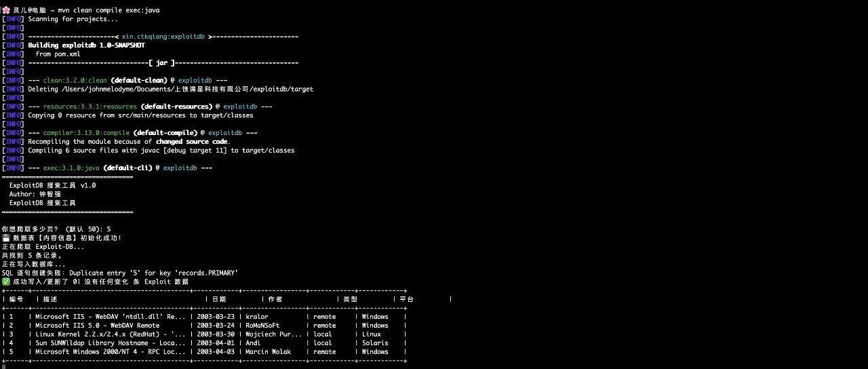868x369 pixels.
Task: Click the floppy disk emoji before 数据表
Action: click(6, 238)
